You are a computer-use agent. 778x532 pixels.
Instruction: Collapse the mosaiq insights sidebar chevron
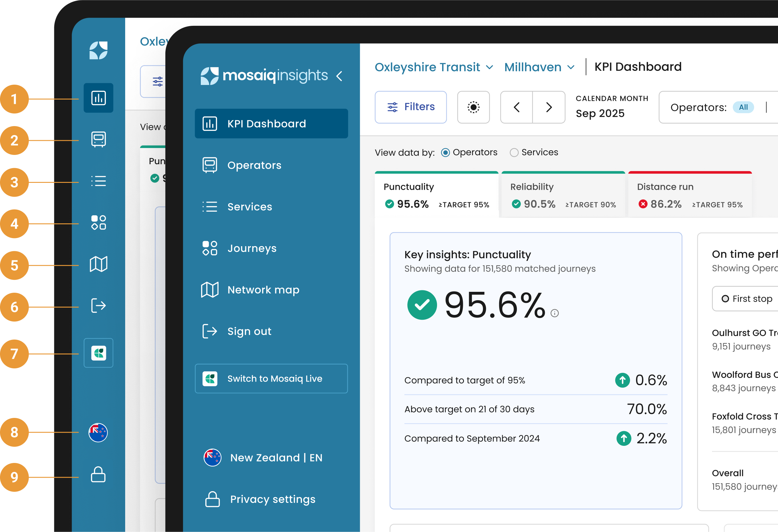[x=339, y=76]
